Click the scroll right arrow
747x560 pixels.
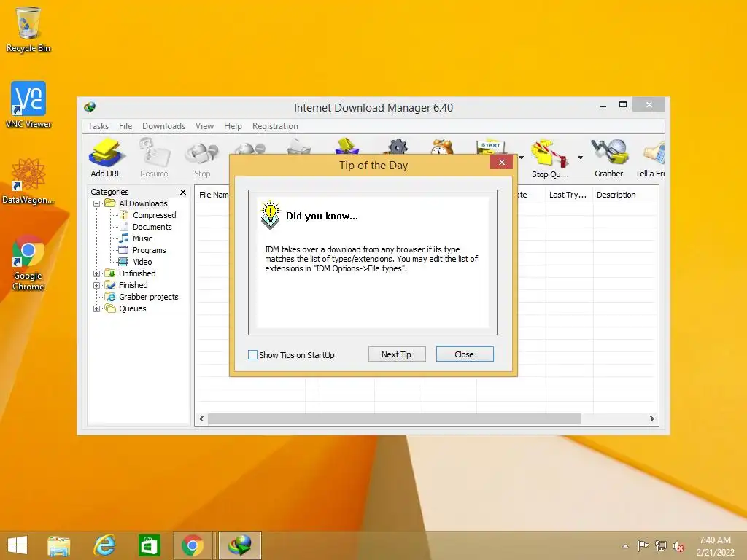(x=651, y=419)
